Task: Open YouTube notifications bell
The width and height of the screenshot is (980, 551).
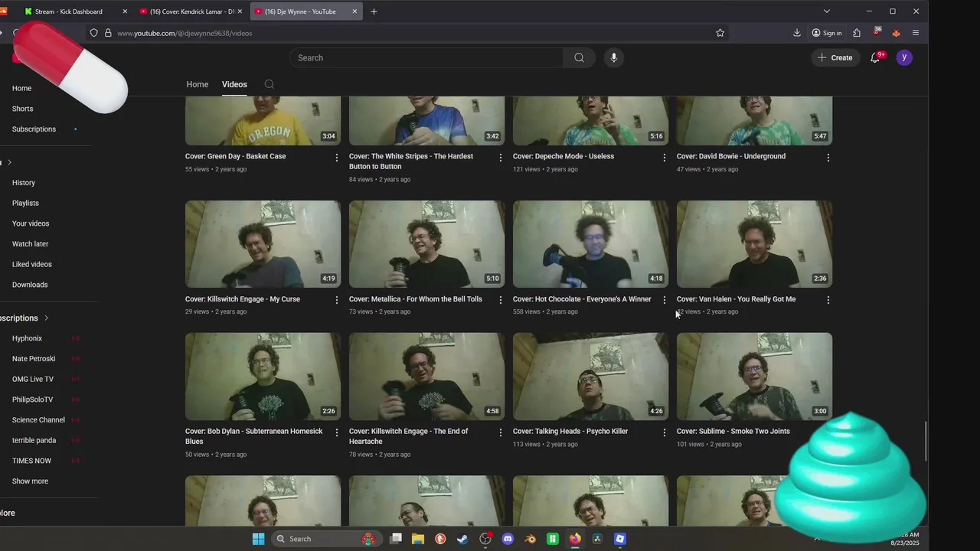Action: [x=875, y=57]
